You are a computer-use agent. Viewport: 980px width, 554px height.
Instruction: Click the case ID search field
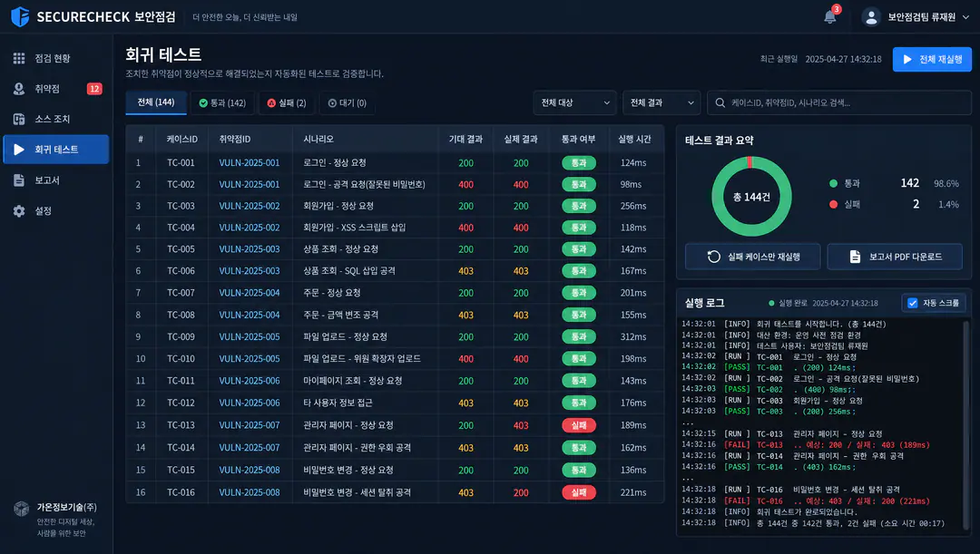(839, 102)
